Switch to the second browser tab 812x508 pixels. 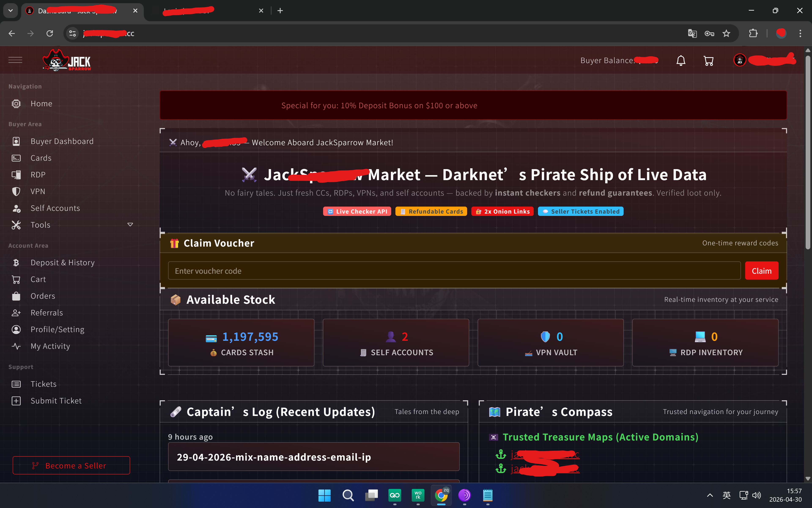208,11
